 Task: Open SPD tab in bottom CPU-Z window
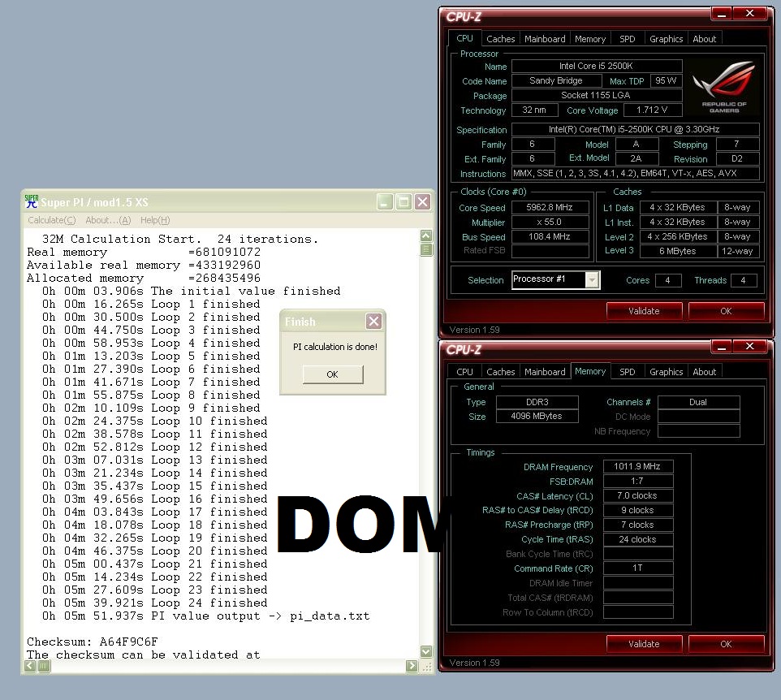(x=628, y=372)
